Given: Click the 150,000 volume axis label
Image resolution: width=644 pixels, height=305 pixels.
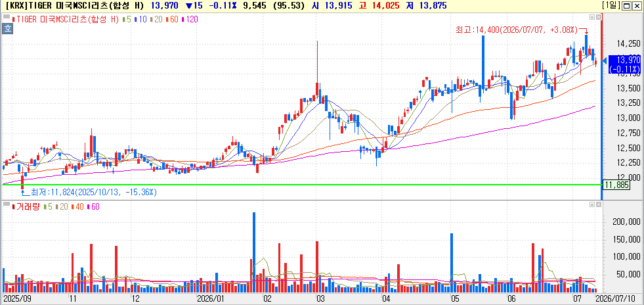Looking at the screenshot, I should coord(626,240).
